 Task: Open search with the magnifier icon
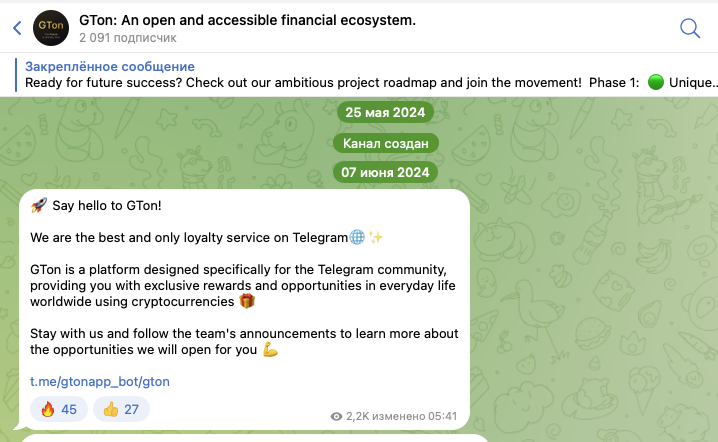tap(690, 28)
